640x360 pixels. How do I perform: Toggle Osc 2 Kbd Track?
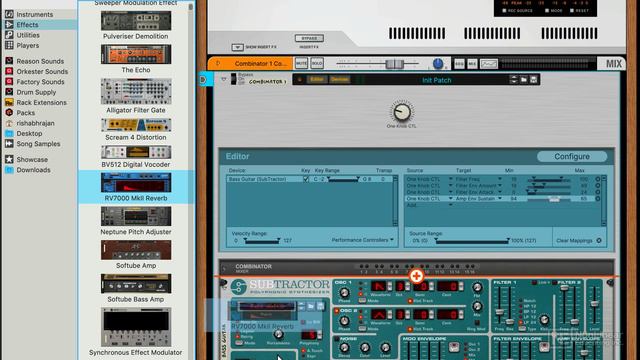click(x=410, y=329)
